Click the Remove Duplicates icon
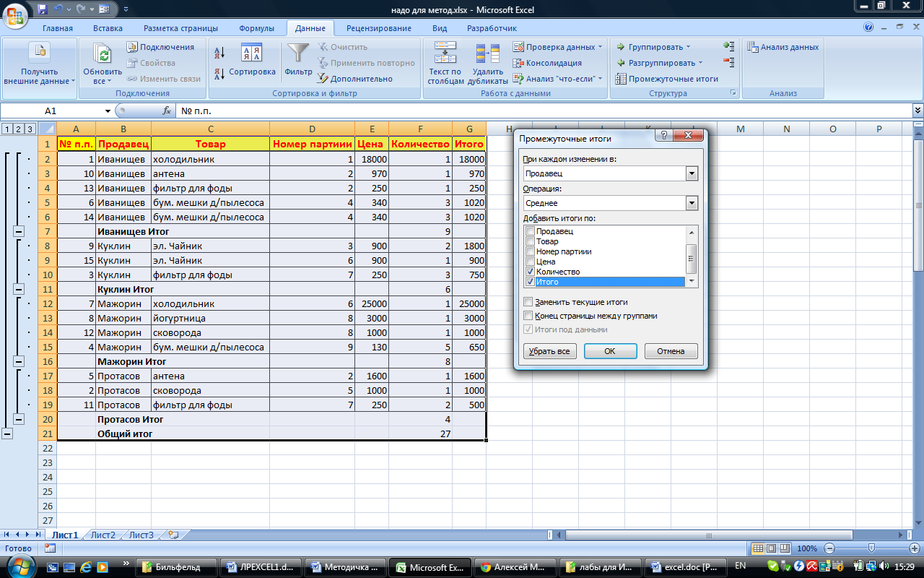This screenshot has height=578, width=924. [x=488, y=55]
